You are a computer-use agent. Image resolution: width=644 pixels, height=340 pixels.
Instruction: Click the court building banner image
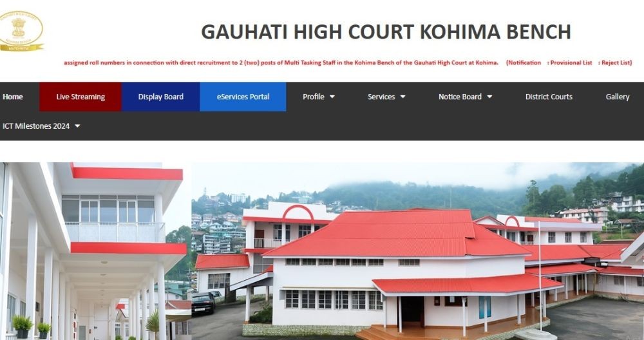(322, 251)
